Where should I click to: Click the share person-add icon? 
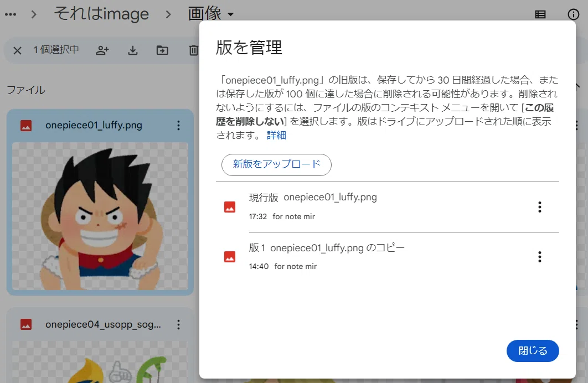[x=102, y=50]
